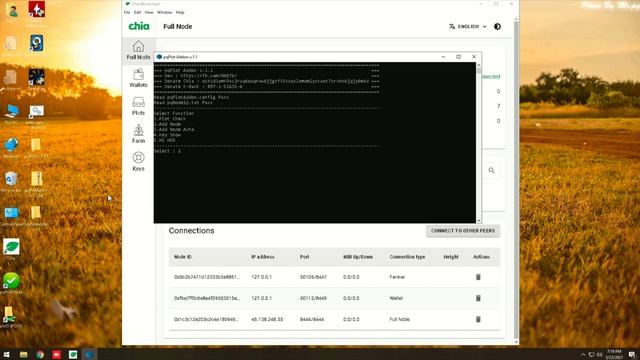The image size is (640, 360).
Task: Maximize the pgPlot Addon console window
Action: [458, 57]
